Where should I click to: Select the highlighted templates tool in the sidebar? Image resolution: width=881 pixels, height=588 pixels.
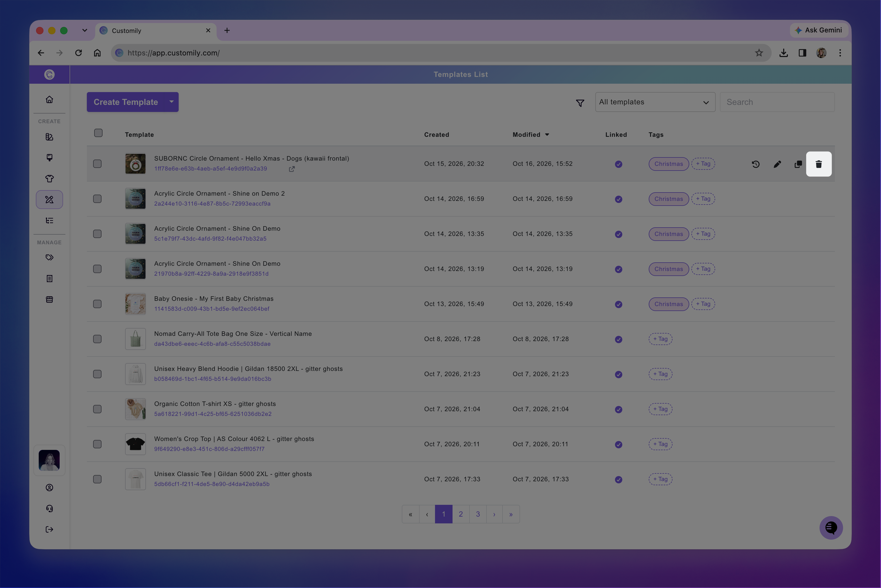[x=49, y=200]
